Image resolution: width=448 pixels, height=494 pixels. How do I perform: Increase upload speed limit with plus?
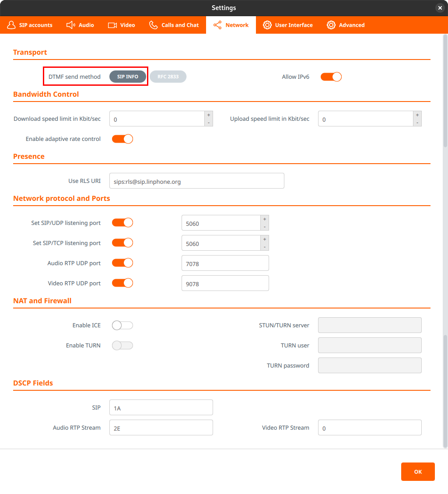click(x=417, y=115)
